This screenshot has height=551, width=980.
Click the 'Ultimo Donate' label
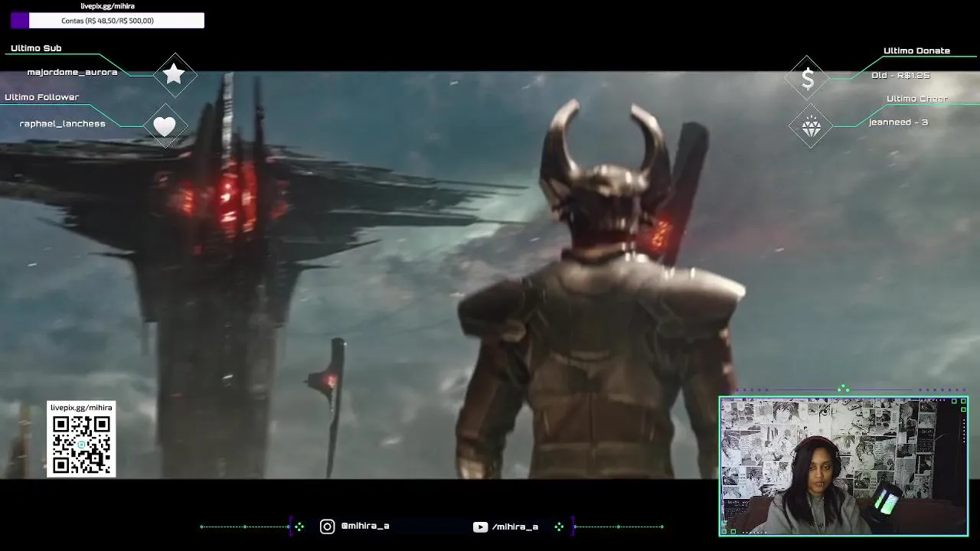coord(916,51)
